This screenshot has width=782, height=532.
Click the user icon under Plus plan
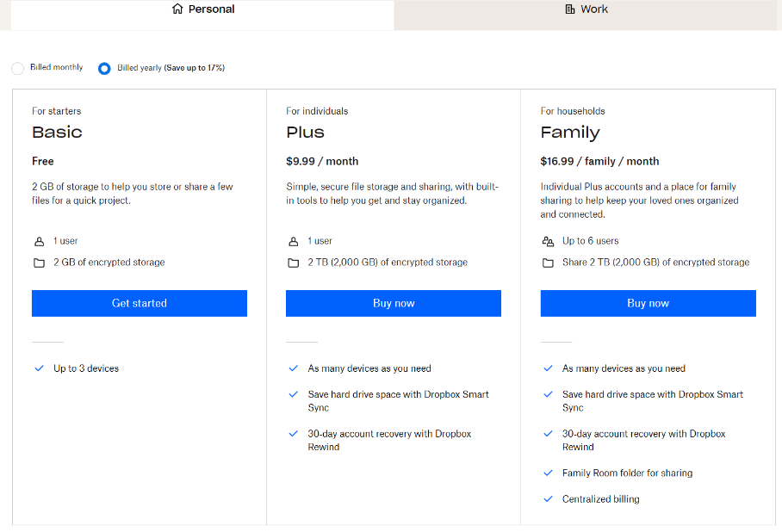click(294, 242)
